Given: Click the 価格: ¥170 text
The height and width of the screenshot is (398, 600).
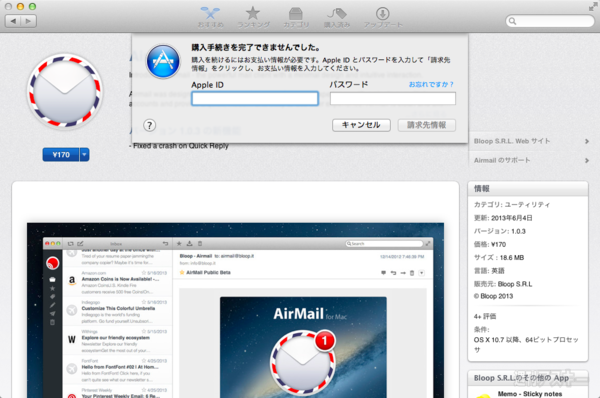Looking at the screenshot, I should 490,244.
